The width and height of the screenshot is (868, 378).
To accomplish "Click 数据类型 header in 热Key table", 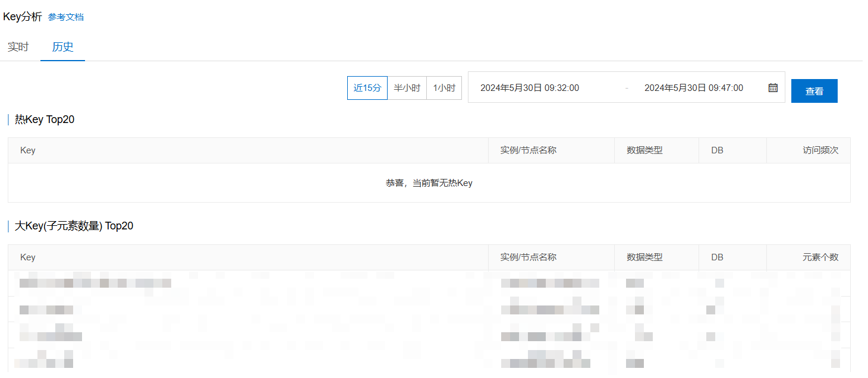I will [x=644, y=150].
